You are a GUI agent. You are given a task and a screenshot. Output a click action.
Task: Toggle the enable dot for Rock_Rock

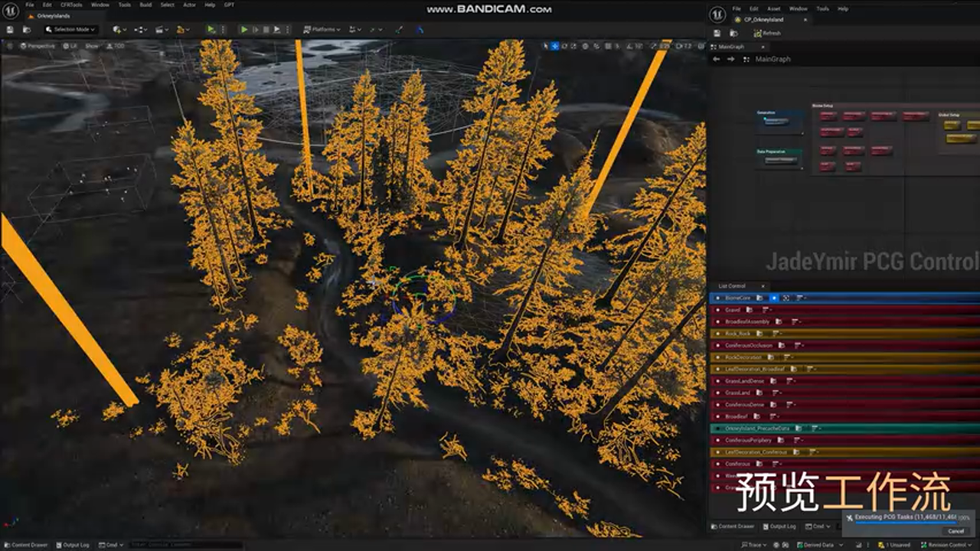click(717, 334)
